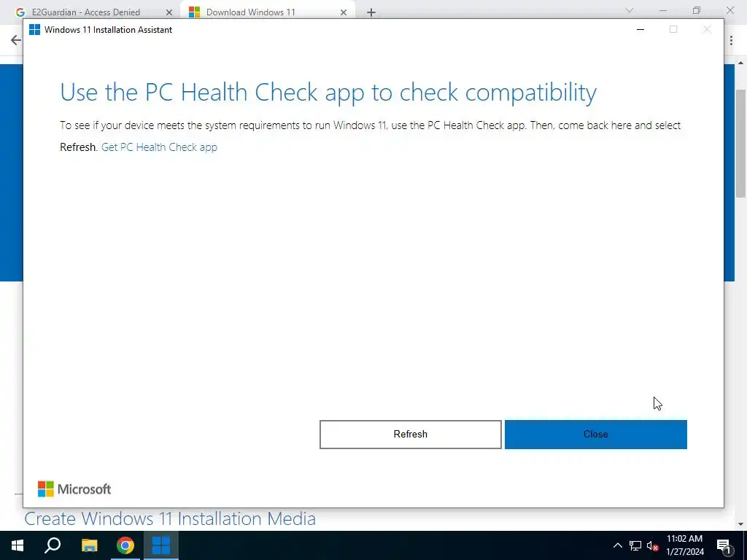747x560 pixels.
Task: Click Create Windows 11 Installation Media heading
Action: point(170,518)
